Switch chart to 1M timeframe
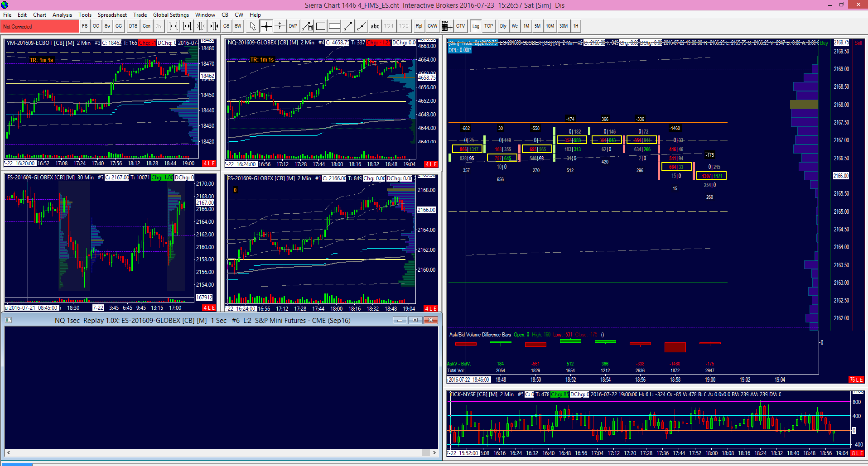This screenshot has width=868, height=466. pos(526,26)
